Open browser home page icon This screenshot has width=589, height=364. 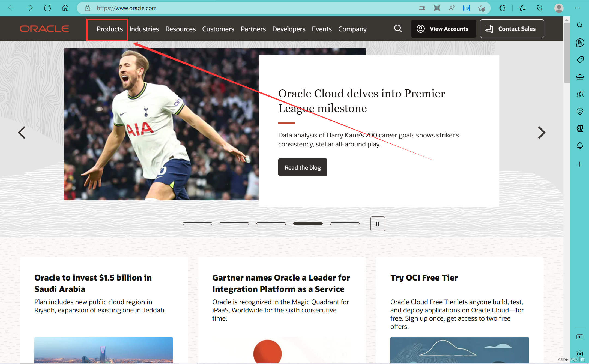[65, 8]
